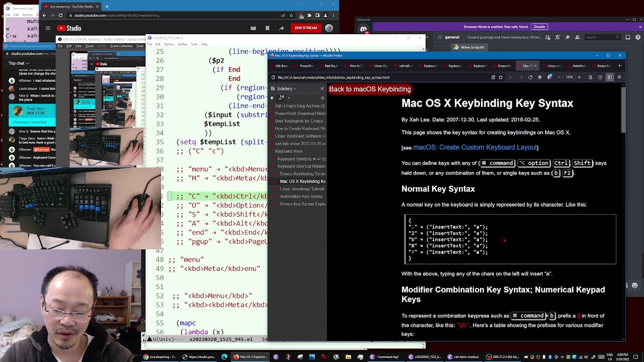
Task: Click Wave to say hi button in Discord
Action: [x=469, y=47]
